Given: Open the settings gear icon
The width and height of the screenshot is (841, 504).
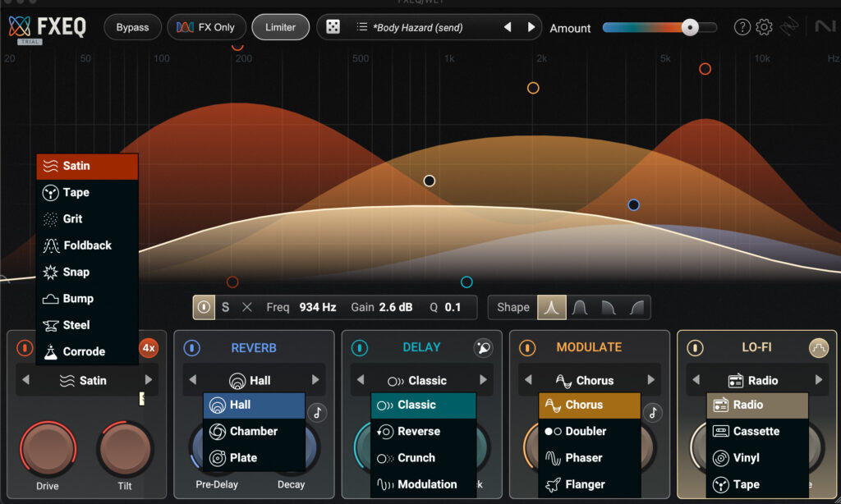Looking at the screenshot, I should pos(764,27).
